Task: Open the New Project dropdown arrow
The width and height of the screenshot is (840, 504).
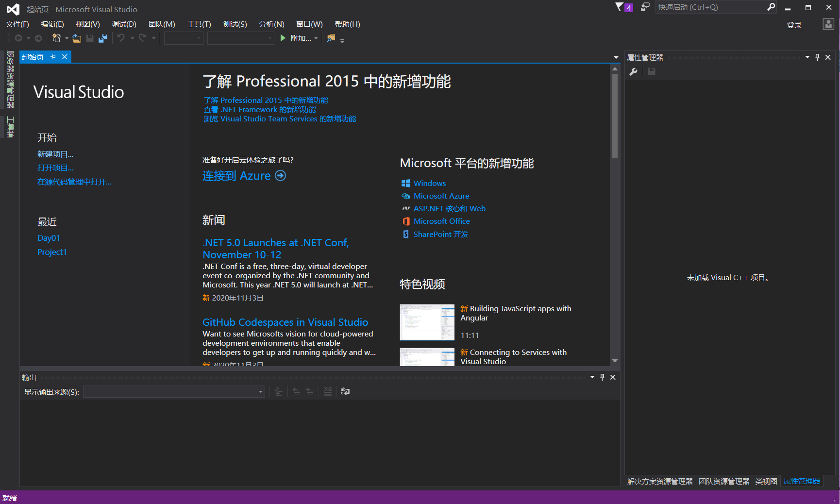Action: point(67,38)
